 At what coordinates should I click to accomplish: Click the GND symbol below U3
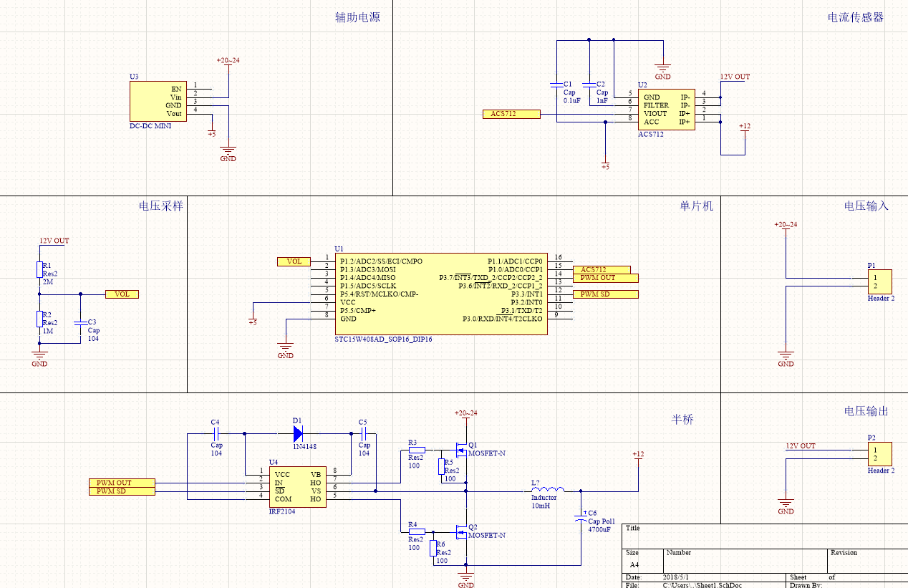coord(228,154)
